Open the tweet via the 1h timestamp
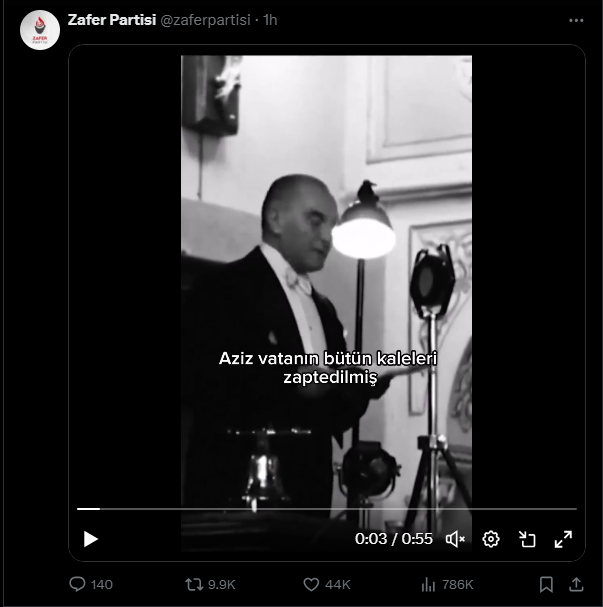The image size is (603, 607). (x=270, y=20)
